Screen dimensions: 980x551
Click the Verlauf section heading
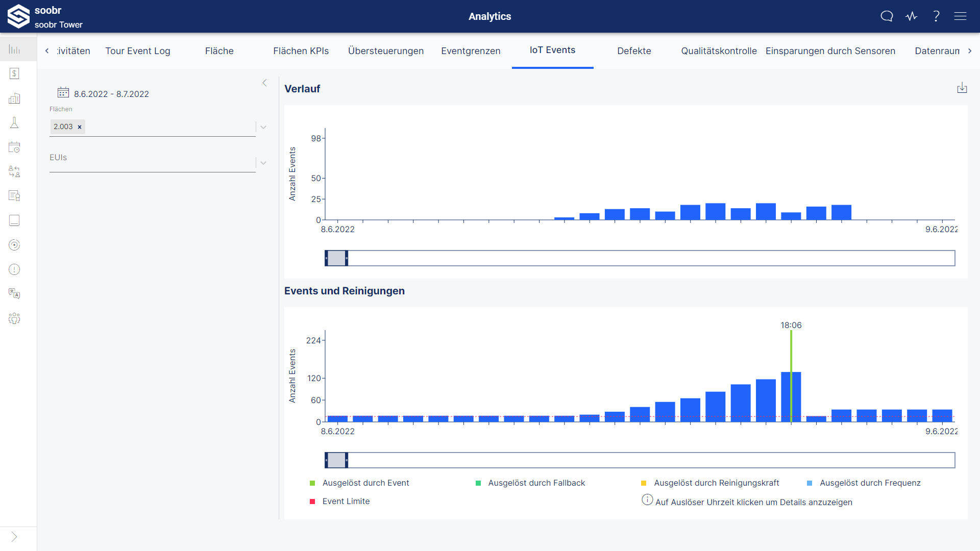pos(302,89)
